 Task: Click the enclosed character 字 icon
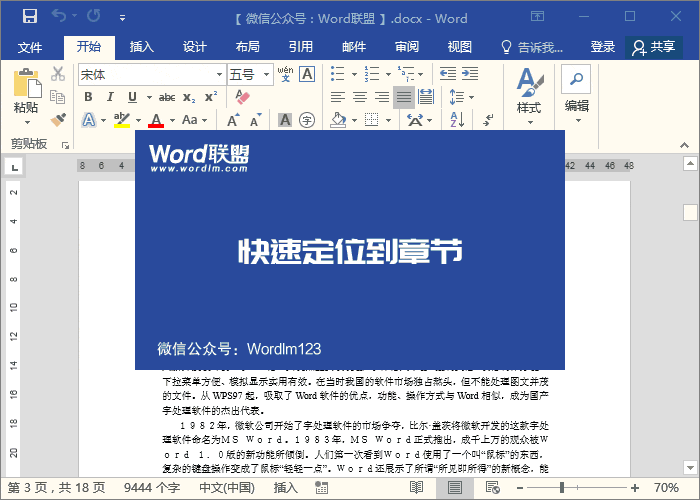(307, 120)
